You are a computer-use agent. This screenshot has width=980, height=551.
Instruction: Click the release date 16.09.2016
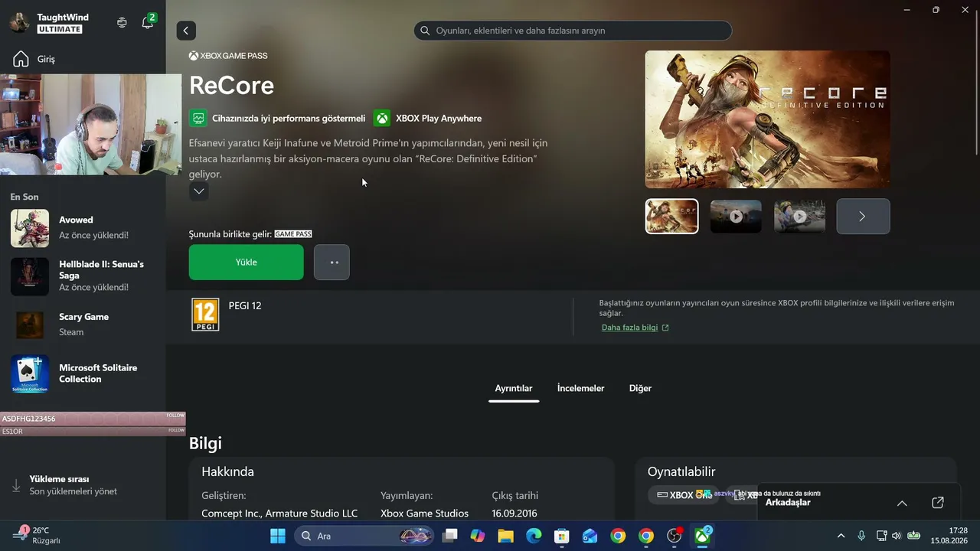514,514
